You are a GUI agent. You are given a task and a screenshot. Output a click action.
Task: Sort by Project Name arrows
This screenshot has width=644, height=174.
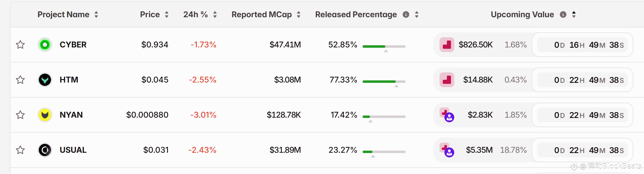(x=96, y=14)
